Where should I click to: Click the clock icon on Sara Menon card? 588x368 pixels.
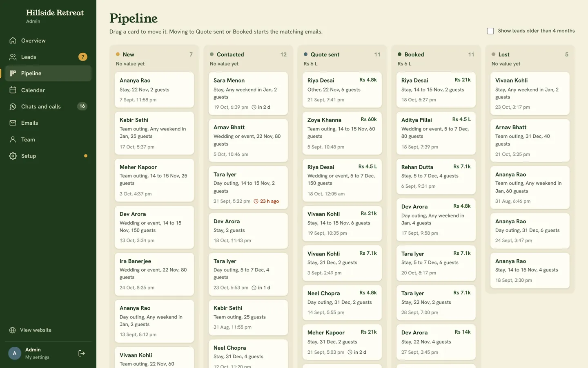pos(254,107)
